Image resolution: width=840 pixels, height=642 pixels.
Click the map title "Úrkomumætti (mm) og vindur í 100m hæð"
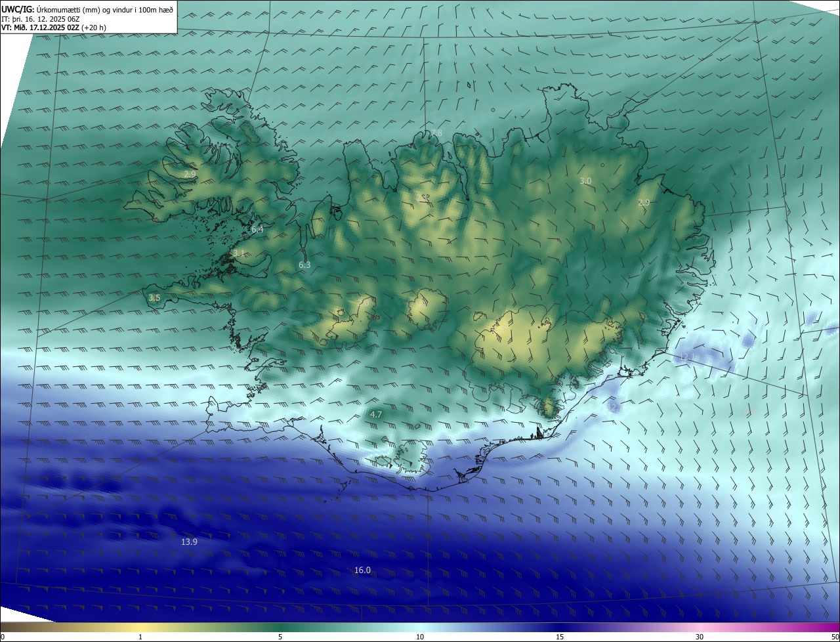point(105,9)
